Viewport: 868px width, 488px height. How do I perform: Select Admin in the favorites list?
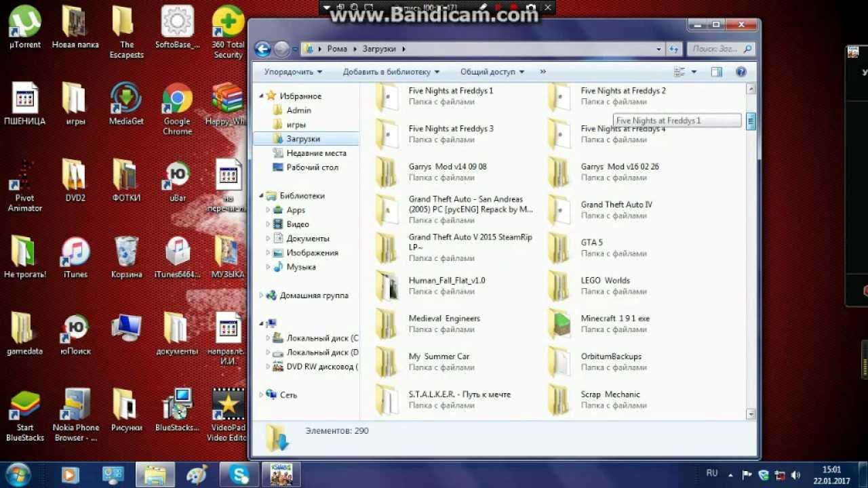pyautogui.click(x=298, y=110)
